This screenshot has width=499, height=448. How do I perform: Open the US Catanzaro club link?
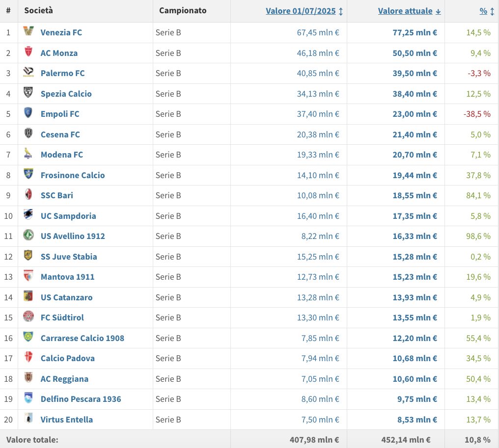66,297
